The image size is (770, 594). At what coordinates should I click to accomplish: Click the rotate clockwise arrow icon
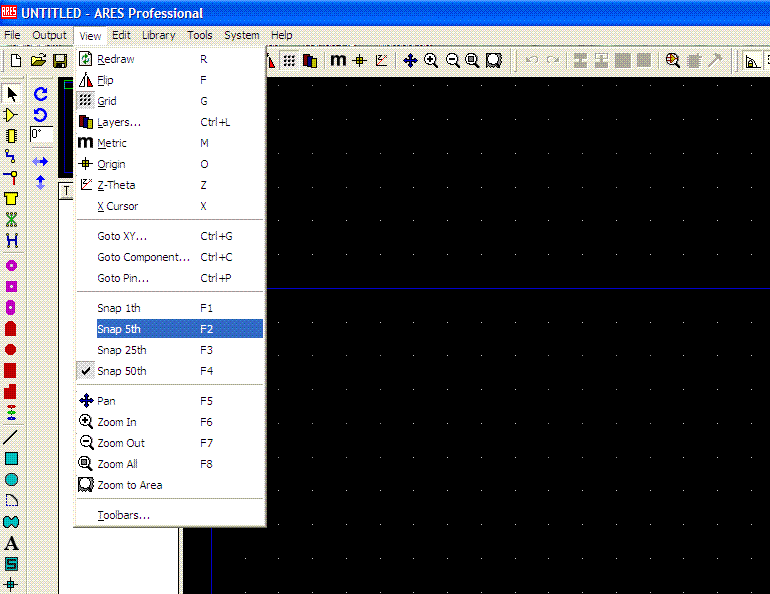coord(40,94)
